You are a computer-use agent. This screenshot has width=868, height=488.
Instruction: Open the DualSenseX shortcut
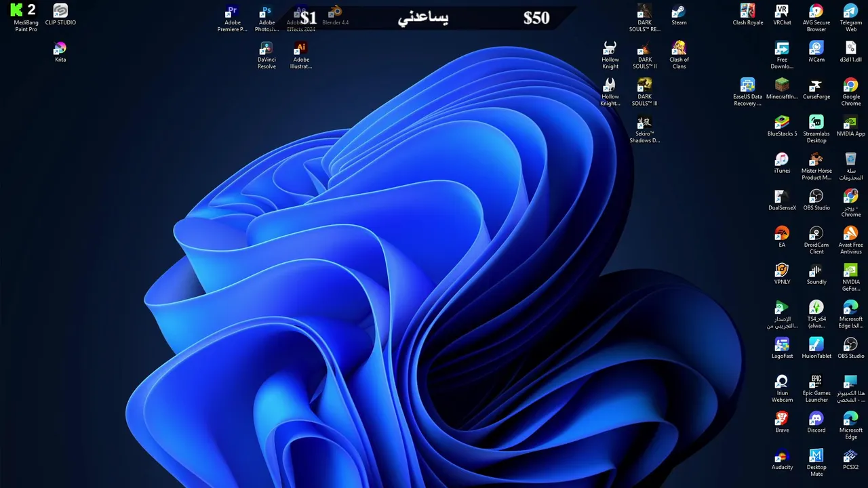coord(782,200)
